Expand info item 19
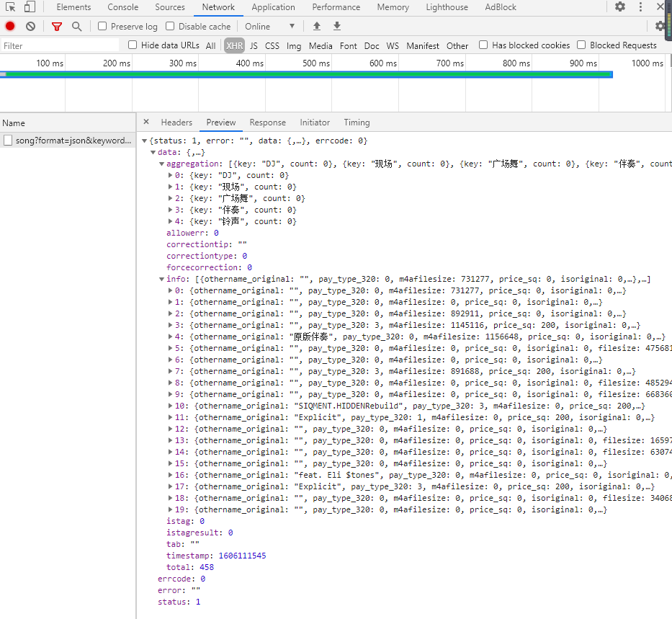 tap(170, 509)
